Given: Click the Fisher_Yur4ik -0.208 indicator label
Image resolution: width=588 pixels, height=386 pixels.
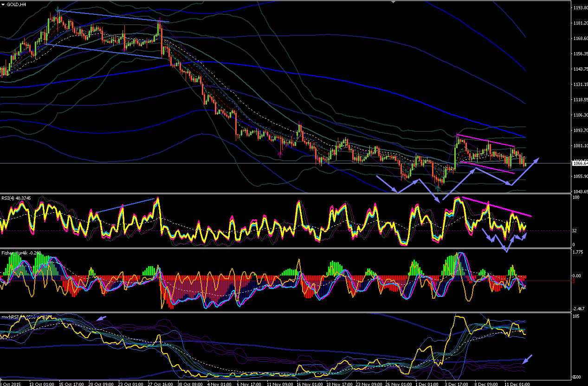Looking at the screenshot, I should [21, 253].
